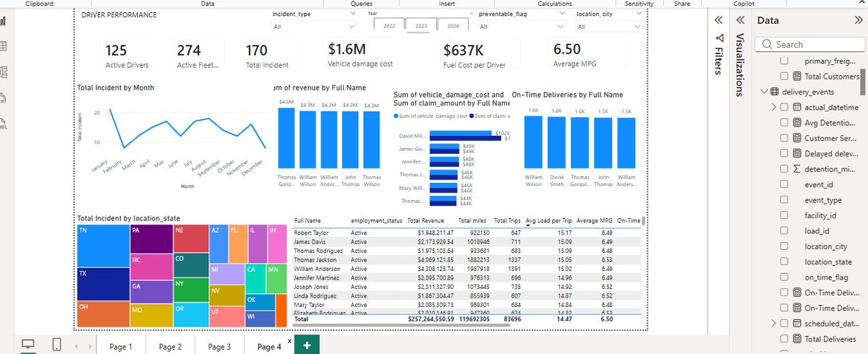This screenshot has height=354, width=868.
Task: Click the Delayed deliv… measure icon
Action: pyautogui.click(x=797, y=153)
